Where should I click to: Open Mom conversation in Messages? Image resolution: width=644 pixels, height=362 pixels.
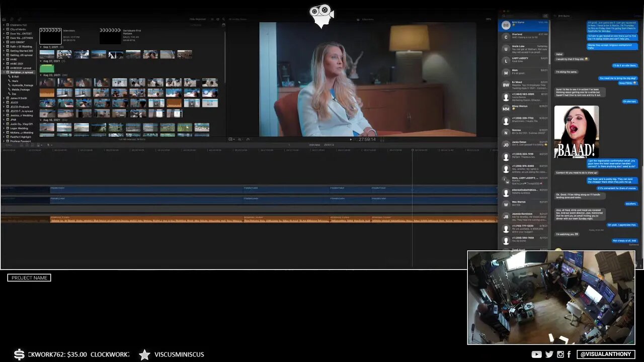524,72
